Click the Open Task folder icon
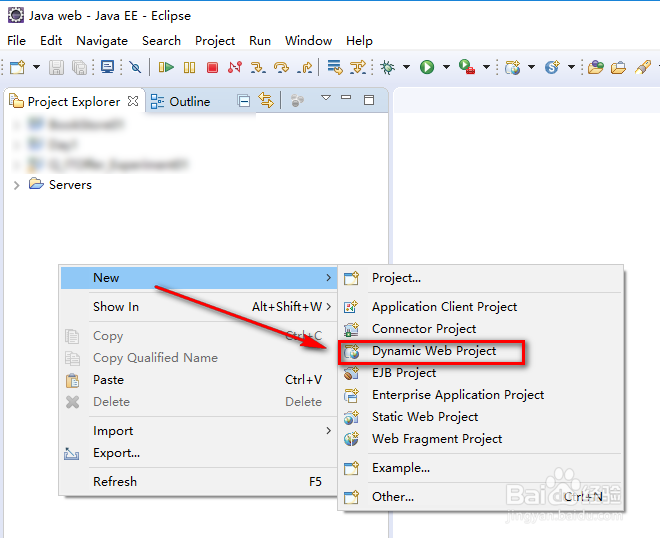660x538 pixels. [618, 67]
